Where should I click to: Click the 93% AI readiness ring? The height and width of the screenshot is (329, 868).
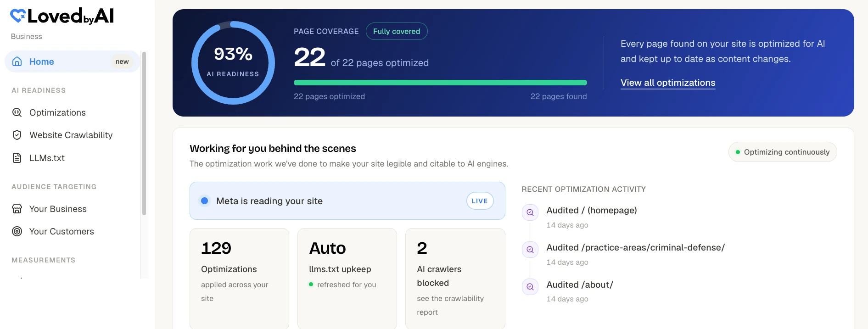[233, 63]
